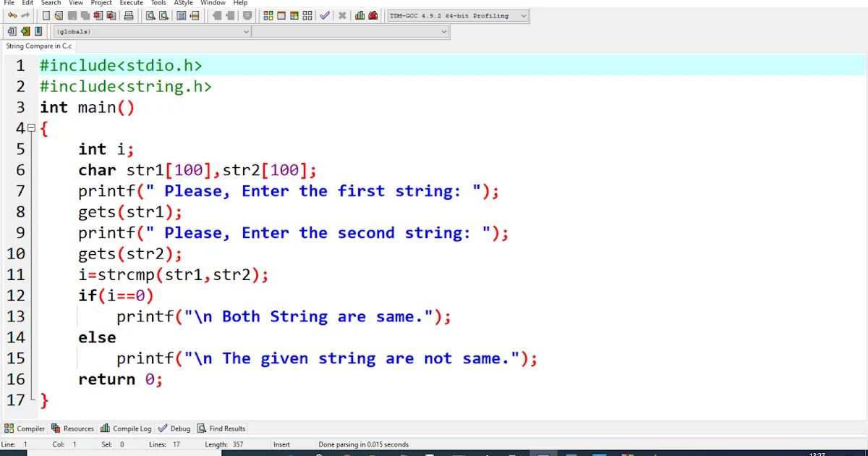The height and width of the screenshot is (456, 868).
Task: Click the Redo arrow icon
Action: tap(25, 15)
